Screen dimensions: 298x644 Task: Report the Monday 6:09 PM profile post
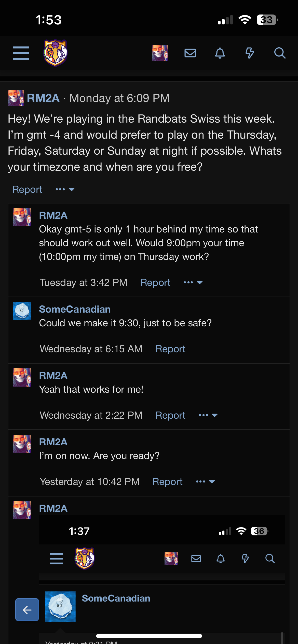tap(27, 189)
